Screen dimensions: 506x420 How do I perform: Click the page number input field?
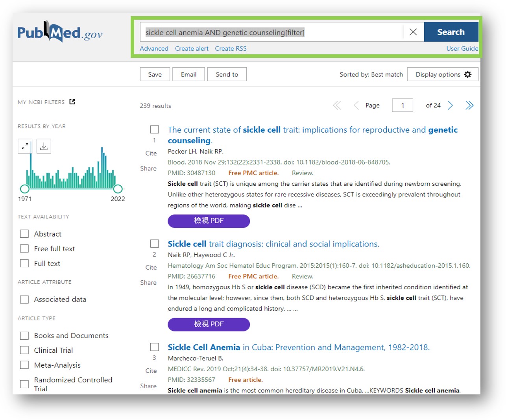pyautogui.click(x=403, y=105)
